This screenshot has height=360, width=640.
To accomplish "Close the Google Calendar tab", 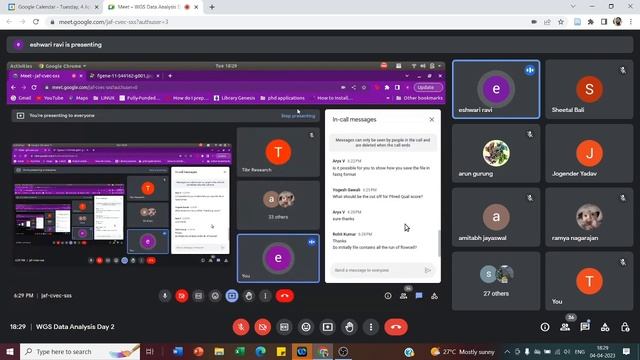I will (x=97, y=7).
